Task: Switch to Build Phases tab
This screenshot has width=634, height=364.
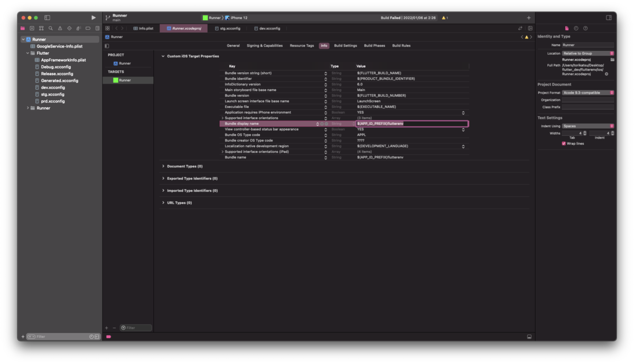Action: (375, 46)
